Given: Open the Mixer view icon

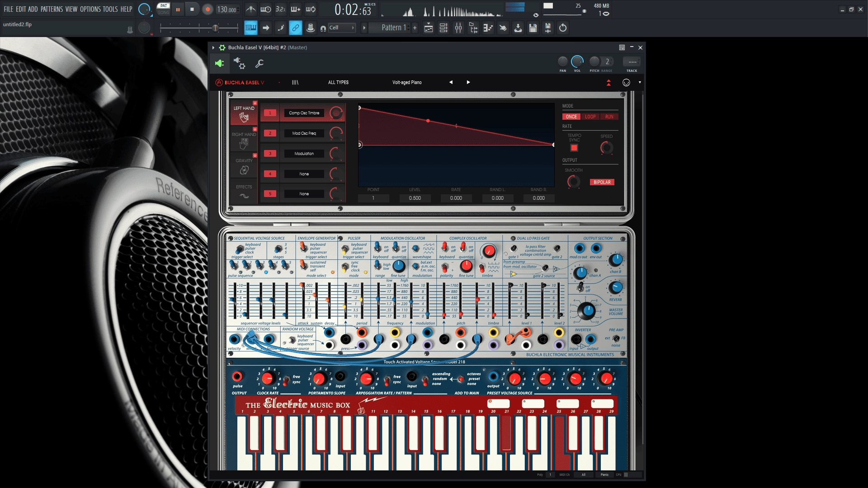Looking at the screenshot, I should pos(458,28).
